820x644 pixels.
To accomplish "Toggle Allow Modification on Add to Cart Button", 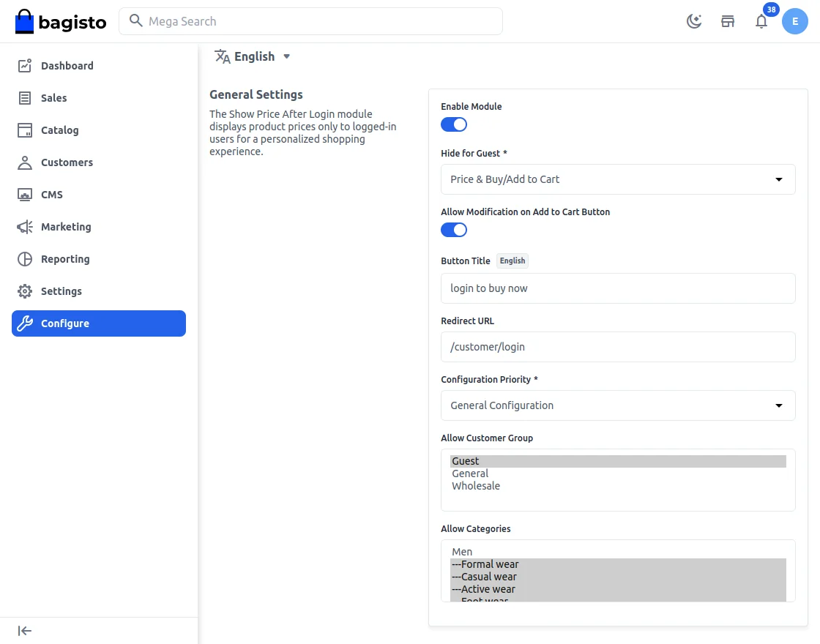I will pos(454,230).
